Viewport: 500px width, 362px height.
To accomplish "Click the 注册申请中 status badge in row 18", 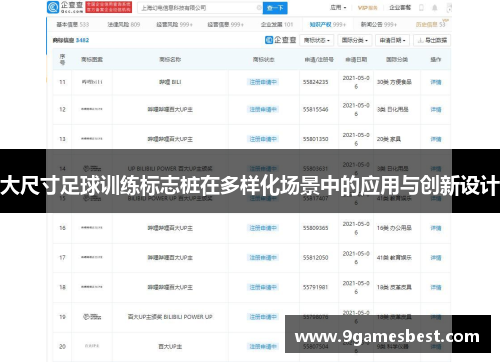I will [x=263, y=287].
